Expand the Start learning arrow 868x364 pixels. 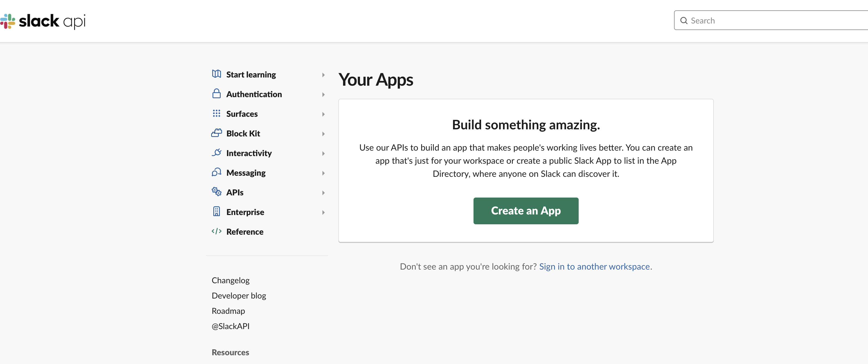click(323, 75)
